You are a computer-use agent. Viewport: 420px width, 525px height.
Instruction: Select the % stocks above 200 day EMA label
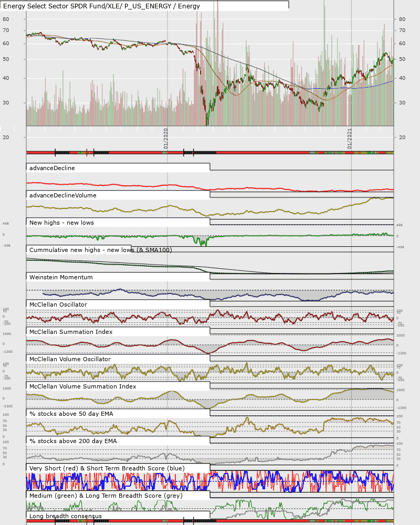pos(73,441)
